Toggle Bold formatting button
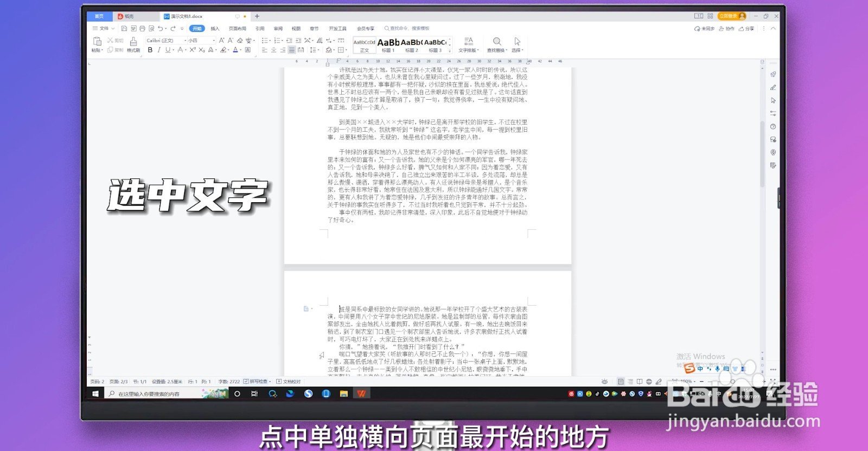 [150, 50]
